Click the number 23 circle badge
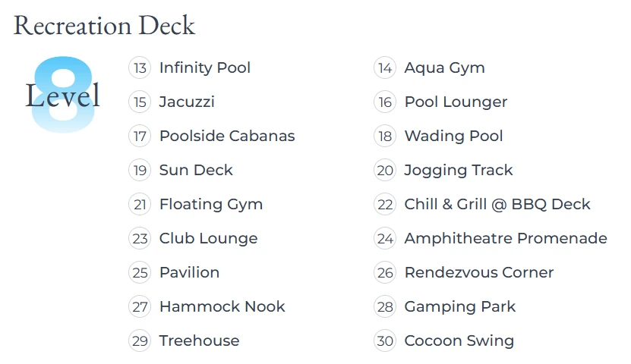The width and height of the screenshot is (631, 364). click(140, 239)
